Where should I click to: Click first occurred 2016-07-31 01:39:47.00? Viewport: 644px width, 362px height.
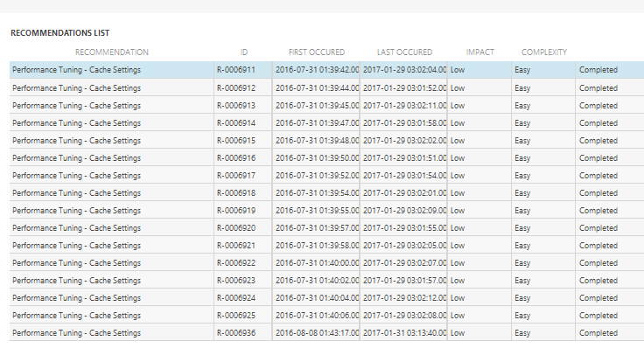tap(317, 123)
